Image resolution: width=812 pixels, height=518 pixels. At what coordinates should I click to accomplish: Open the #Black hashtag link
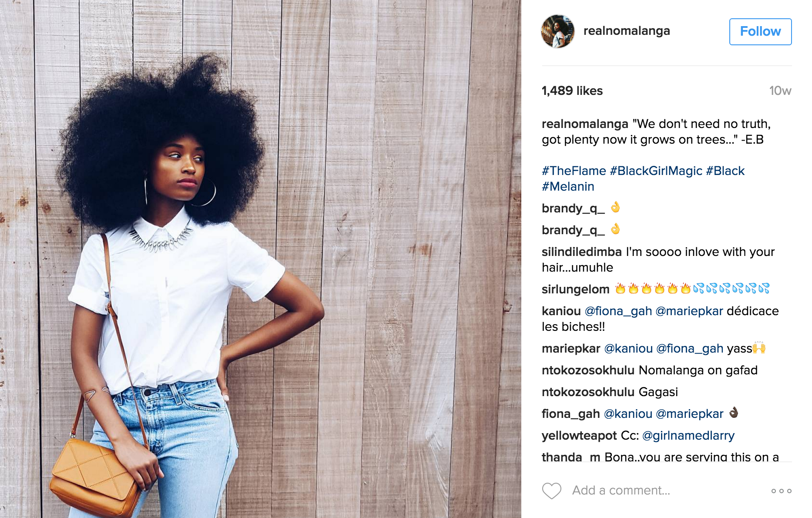[x=725, y=171]
